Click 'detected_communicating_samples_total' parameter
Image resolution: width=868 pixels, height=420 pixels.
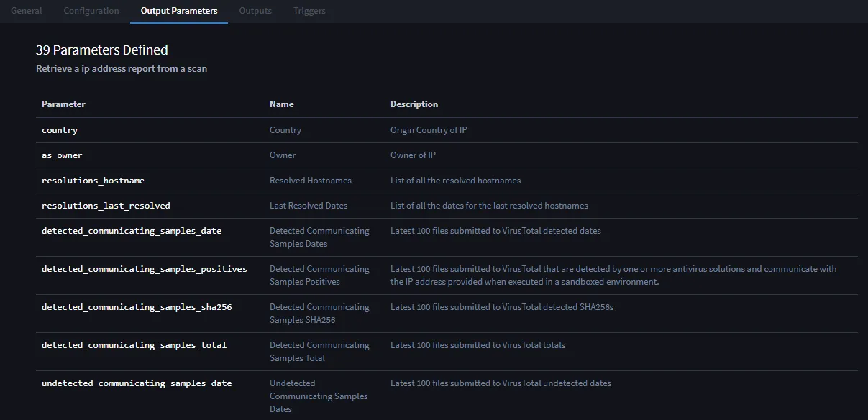134,345
